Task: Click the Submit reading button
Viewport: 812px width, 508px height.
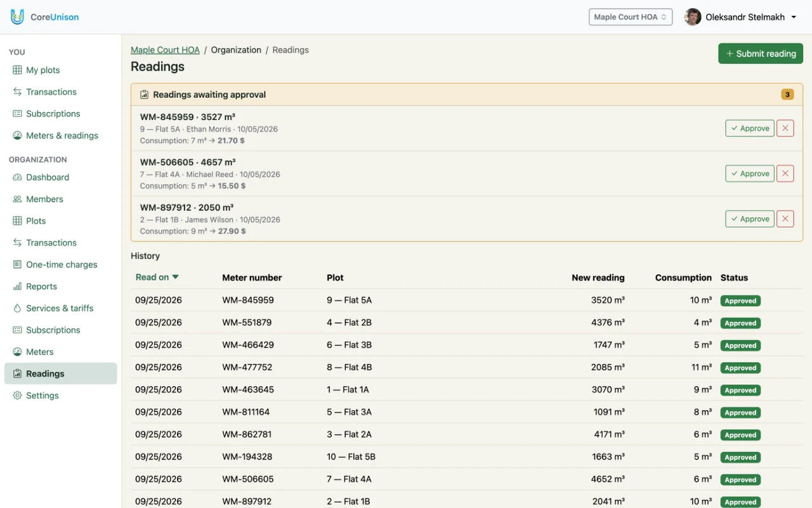Action: coord(761,53)
